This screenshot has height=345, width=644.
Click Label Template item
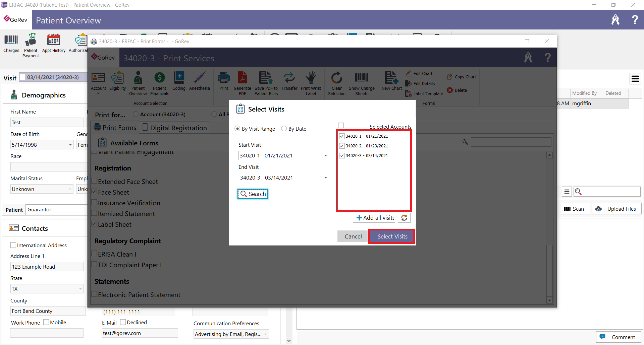[x=424, y=93]
